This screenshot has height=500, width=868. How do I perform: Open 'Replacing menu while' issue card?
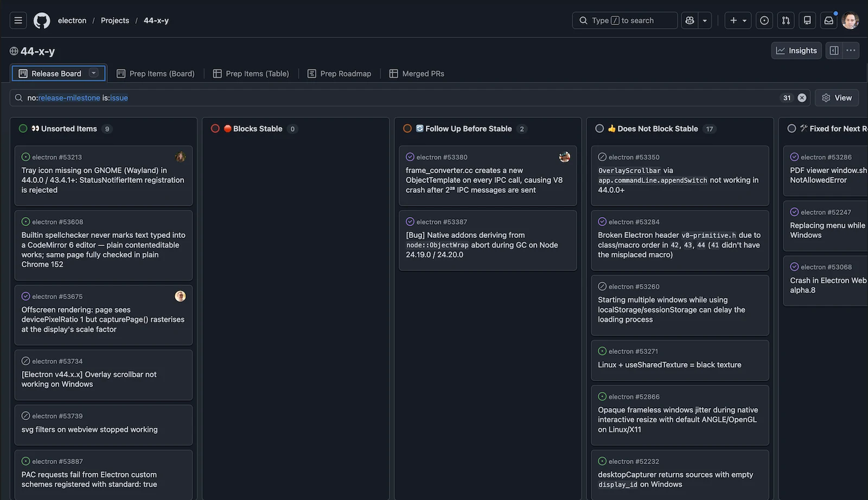coord(828,230)
